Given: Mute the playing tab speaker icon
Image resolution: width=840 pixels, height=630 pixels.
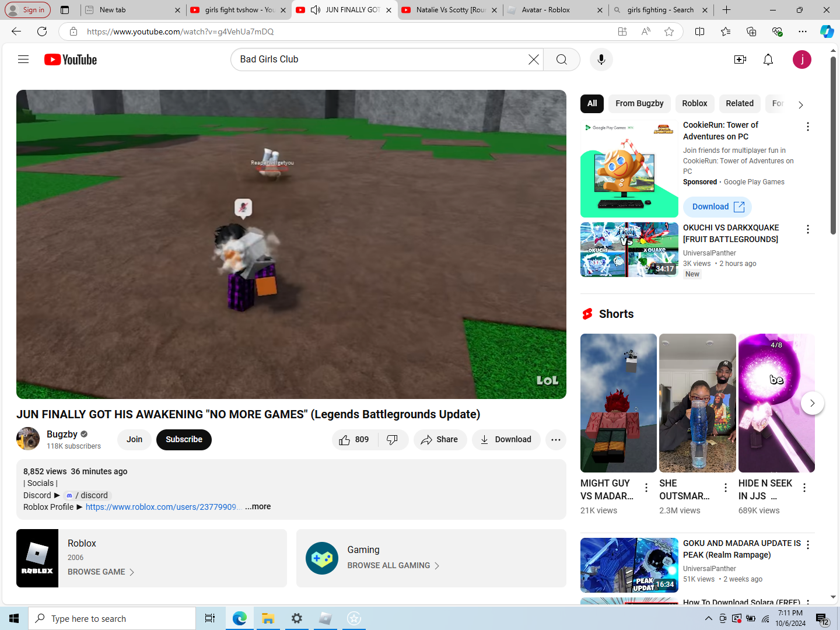Looking at the screenshot, I should 316,10.
